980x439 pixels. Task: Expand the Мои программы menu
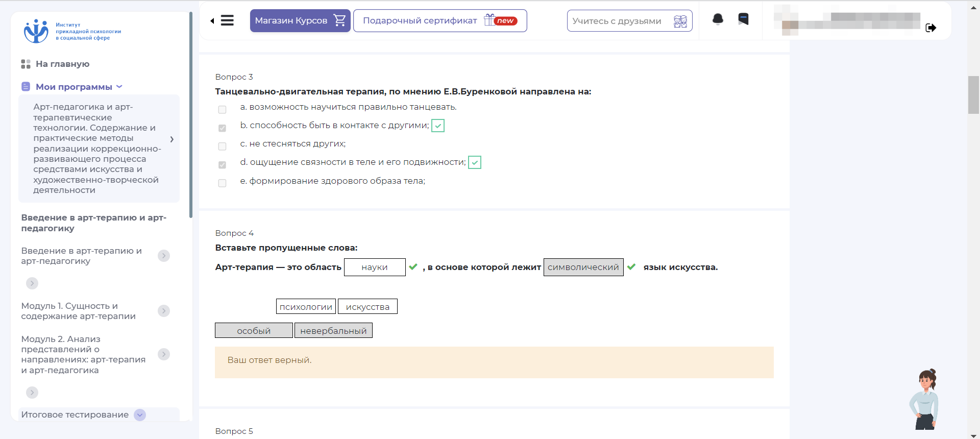[x=119, y=86]
